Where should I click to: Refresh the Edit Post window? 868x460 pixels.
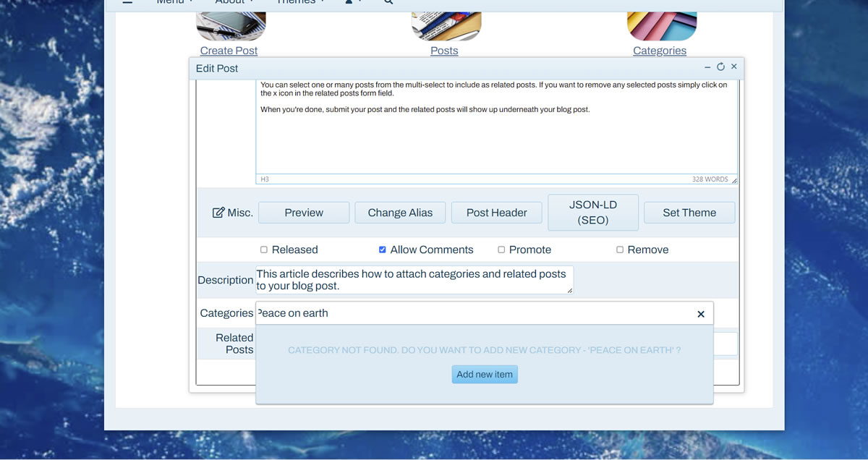720,67
